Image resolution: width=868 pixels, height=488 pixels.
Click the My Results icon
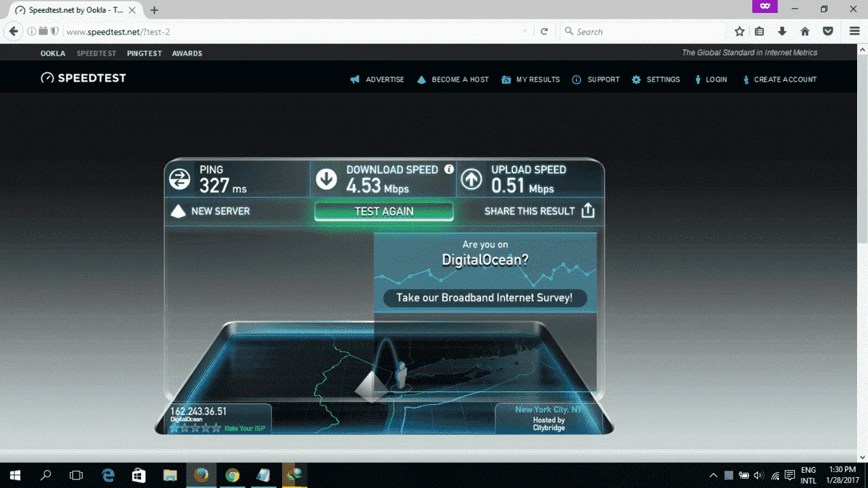(506, 80)
